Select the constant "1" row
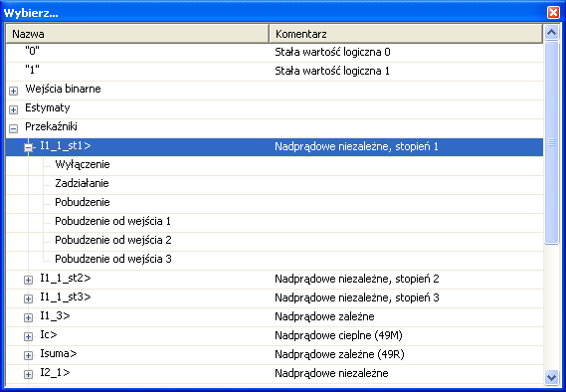Image resolution: width=566 pixels, height=392 pixels. (x=275, y=71)
